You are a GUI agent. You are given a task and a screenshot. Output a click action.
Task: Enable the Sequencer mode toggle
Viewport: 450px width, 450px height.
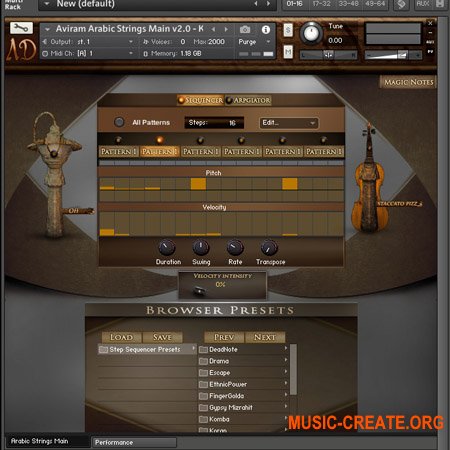200,100
